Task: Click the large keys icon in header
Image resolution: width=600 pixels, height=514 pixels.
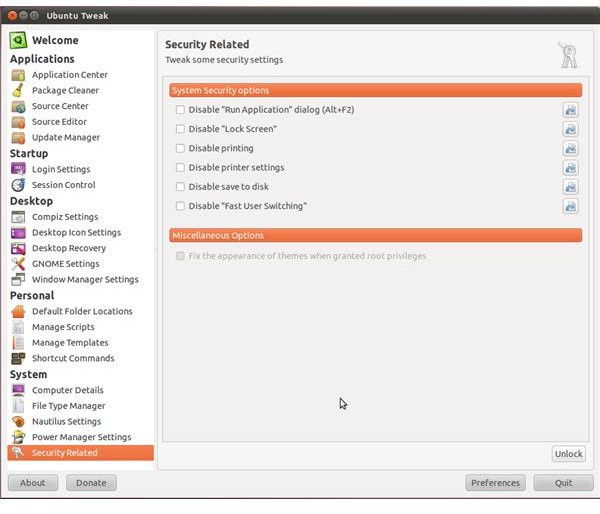Action: click(569, 55)
